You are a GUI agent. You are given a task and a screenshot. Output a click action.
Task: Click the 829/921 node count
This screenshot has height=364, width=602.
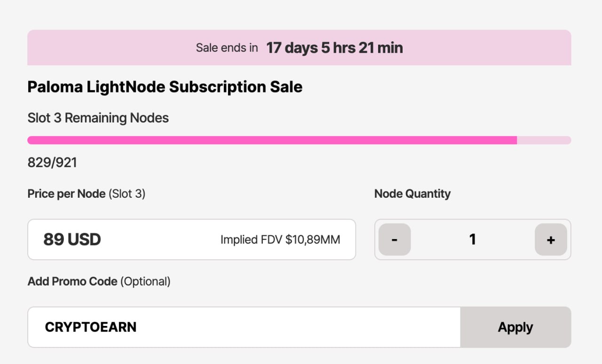tap(52, 163)
